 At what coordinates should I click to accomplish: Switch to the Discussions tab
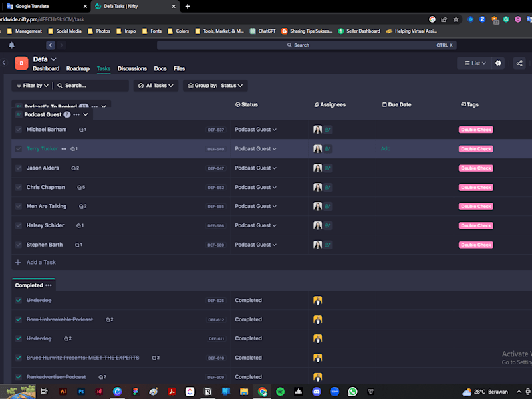tap(132, 69)
